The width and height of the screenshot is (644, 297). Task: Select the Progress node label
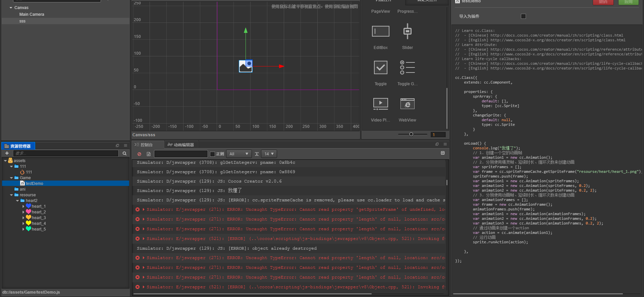pos(407,11)
